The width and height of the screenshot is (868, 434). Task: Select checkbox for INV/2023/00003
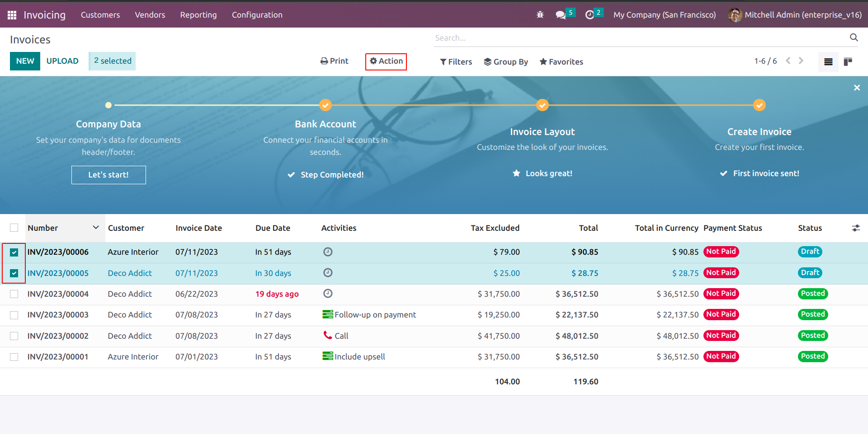click(x=14, y=315)
